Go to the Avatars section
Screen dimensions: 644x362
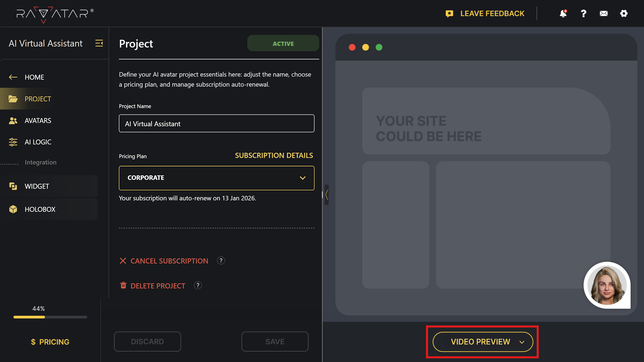click(x=38, y=120)
